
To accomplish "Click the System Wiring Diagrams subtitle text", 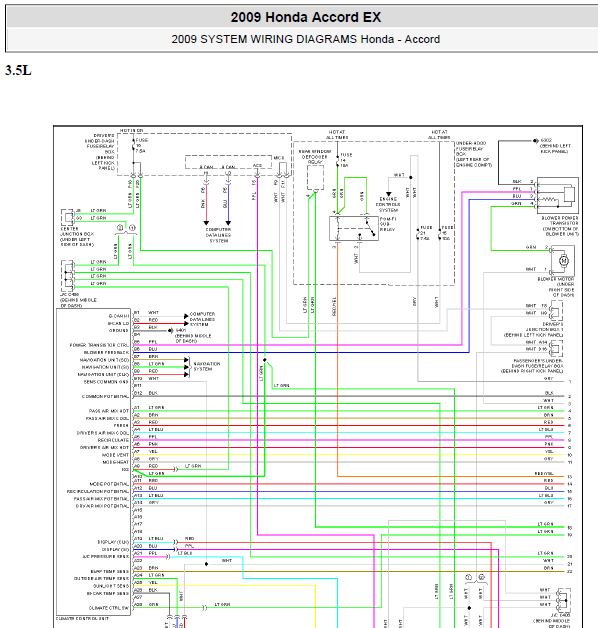I will tap(306, 39).
